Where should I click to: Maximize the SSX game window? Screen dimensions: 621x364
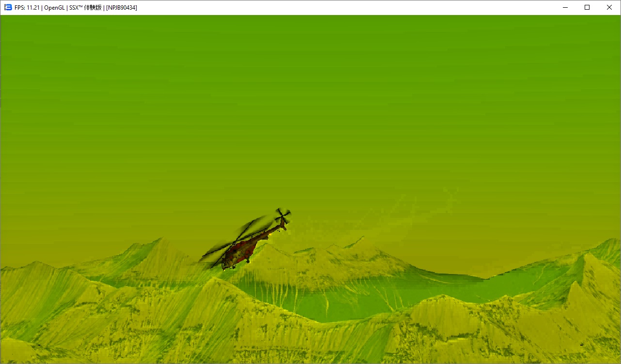coord(587,7)
